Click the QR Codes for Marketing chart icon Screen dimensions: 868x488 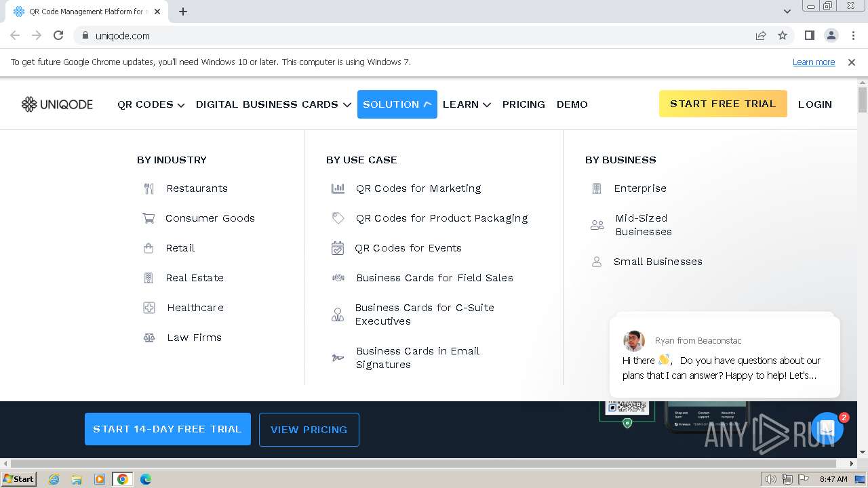pyautogui.click(x=338, y=188)
